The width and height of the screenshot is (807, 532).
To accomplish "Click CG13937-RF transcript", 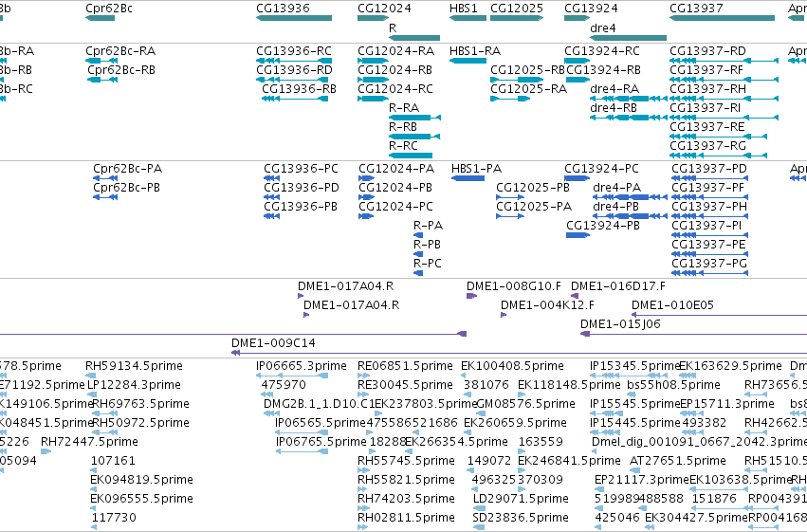I will [x=724, y=80].
